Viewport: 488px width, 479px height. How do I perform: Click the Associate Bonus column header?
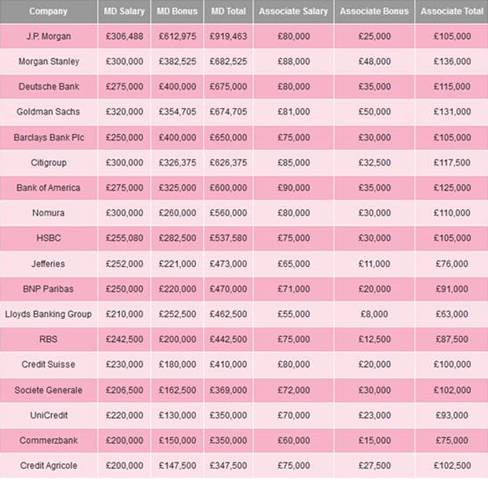point(374,11)
